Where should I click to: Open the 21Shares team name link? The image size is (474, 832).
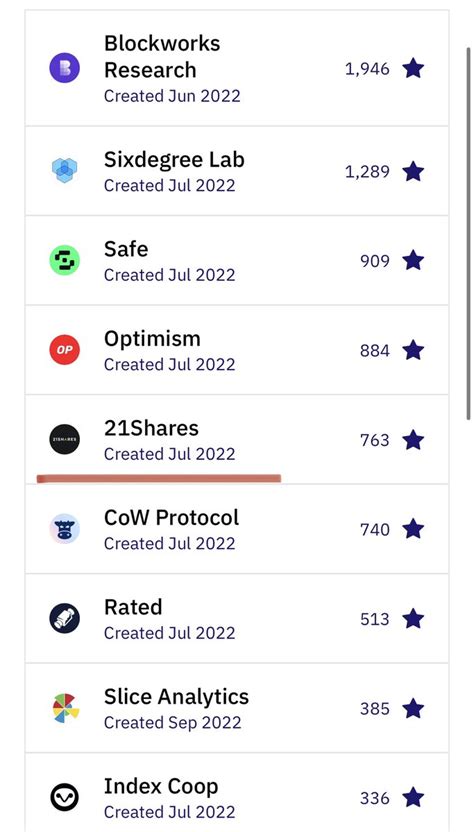click(x=151, y=428)
